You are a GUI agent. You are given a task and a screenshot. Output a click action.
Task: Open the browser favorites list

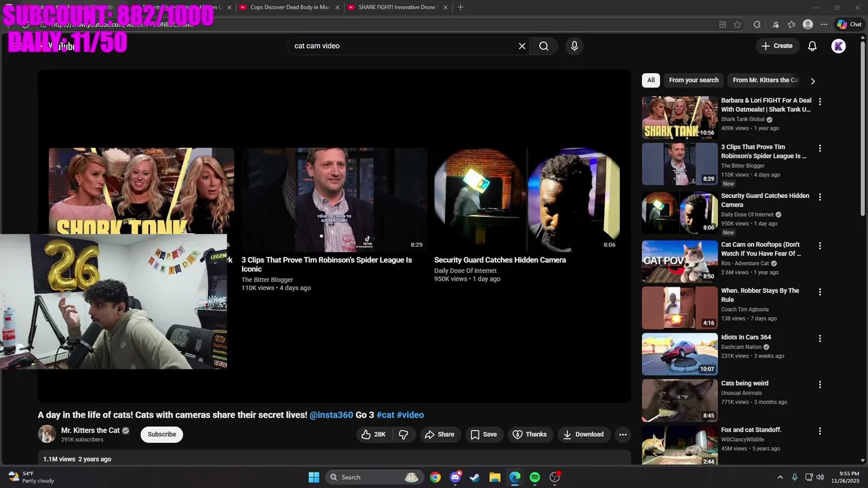coord(791,24)
